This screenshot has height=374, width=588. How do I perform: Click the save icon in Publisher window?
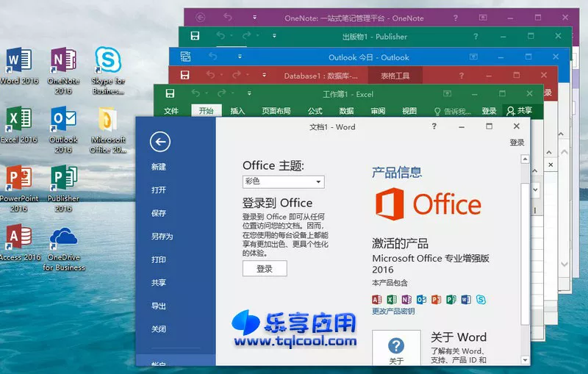click(x=195, y=36)
